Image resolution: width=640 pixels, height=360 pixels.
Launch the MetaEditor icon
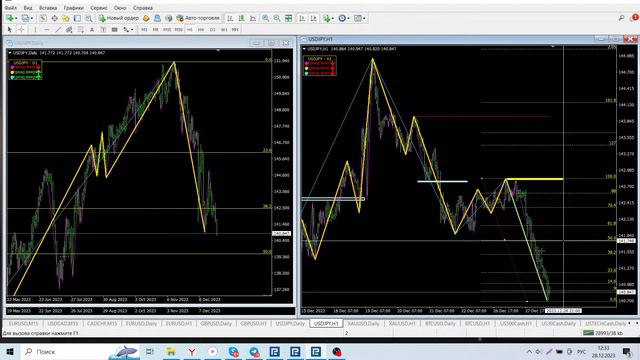click(147, 18)
